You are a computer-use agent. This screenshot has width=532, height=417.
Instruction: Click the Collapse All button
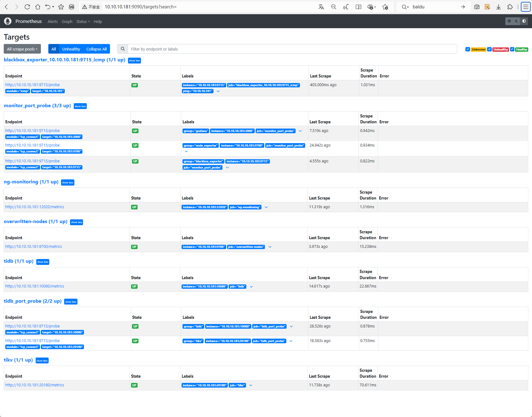(x=96, y=49)
